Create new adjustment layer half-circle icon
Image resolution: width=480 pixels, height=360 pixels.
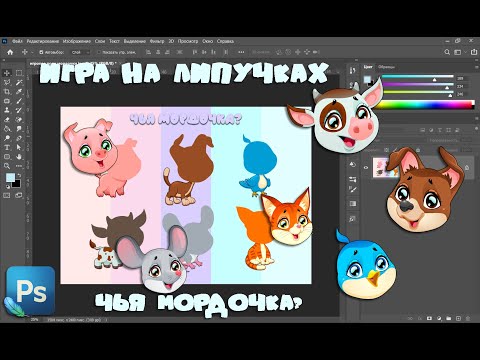[x=439, y=319]
